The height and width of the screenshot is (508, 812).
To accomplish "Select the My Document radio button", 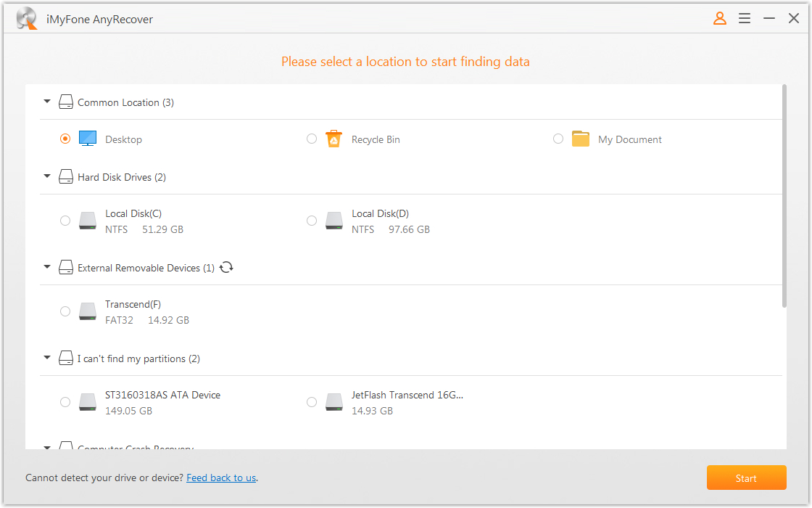I will pos(558,139).
